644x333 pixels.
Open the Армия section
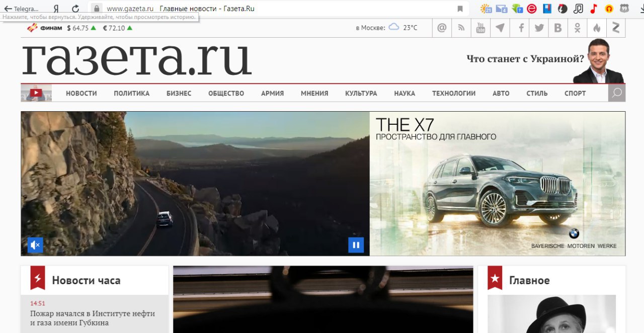pos(272,93)
